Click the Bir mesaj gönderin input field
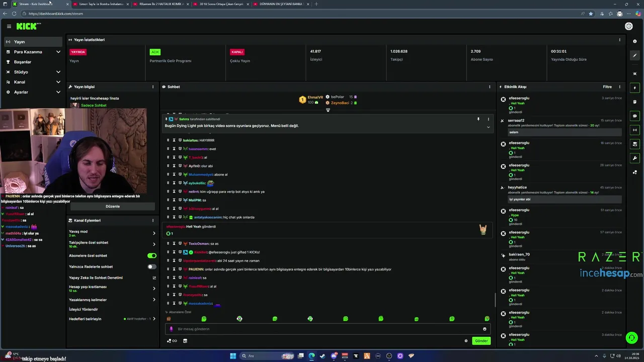Viewport: 644px width, 362px height. (x=327, y=329)
